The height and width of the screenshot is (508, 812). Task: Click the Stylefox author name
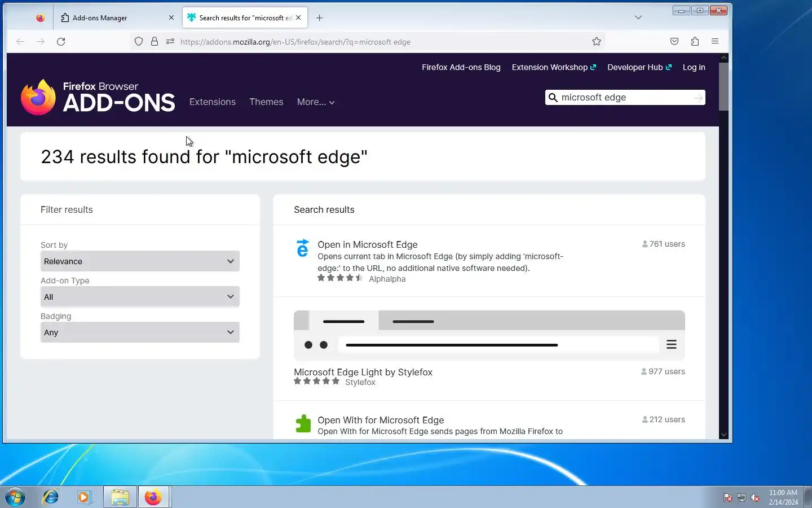360,382
